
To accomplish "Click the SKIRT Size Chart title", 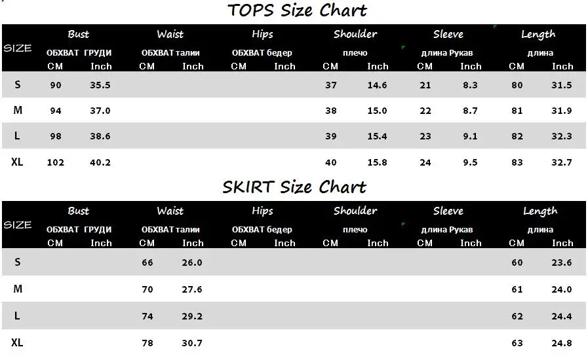I will pyautogui.click(x=294, y=187).
